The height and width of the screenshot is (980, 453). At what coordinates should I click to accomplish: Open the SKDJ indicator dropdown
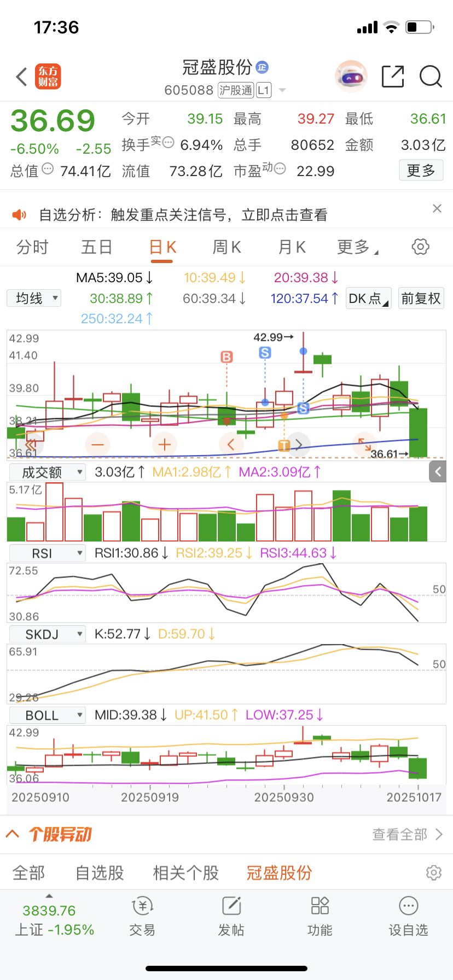point(48,634)
